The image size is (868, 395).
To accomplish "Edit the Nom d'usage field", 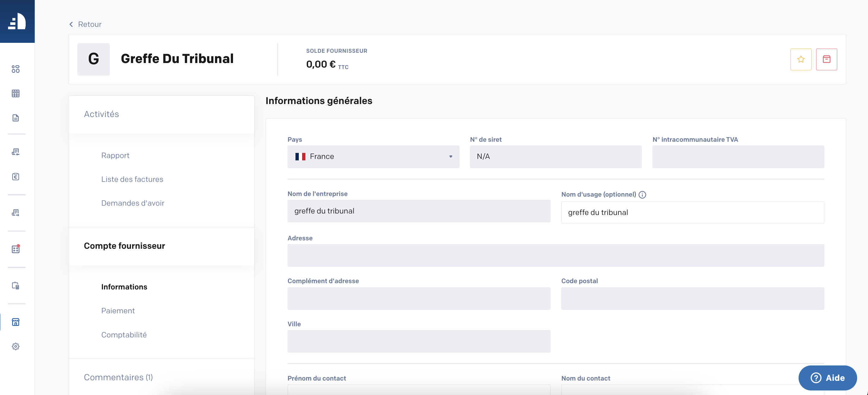I will 692,213.
